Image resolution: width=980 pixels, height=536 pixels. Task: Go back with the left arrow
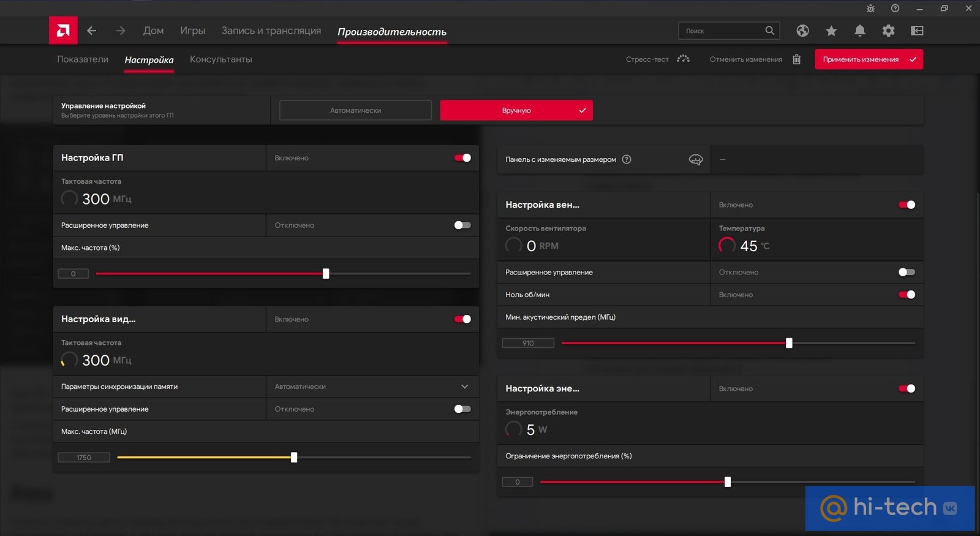[x=91, y=31]
